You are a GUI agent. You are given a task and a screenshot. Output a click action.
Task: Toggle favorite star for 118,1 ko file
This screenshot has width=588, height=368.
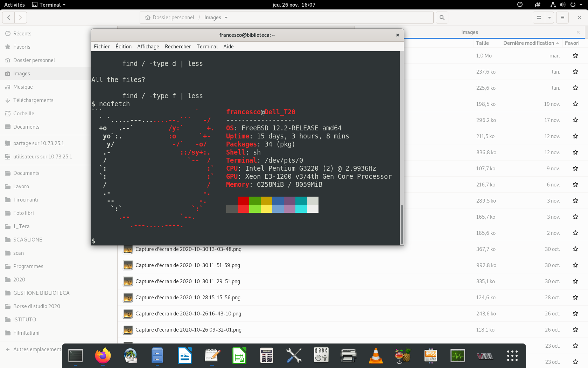[x=575, y=330]
